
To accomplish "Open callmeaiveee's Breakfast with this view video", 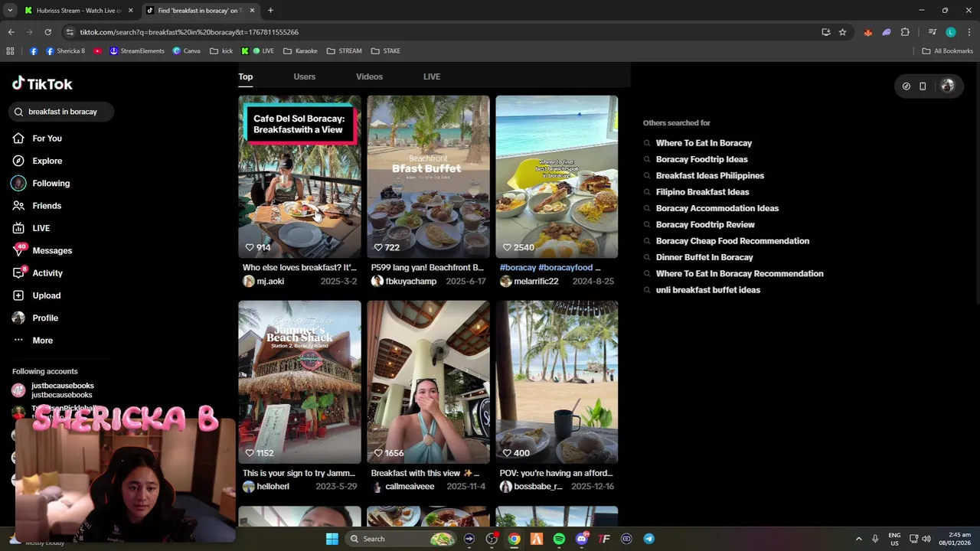I will (428, 382).
